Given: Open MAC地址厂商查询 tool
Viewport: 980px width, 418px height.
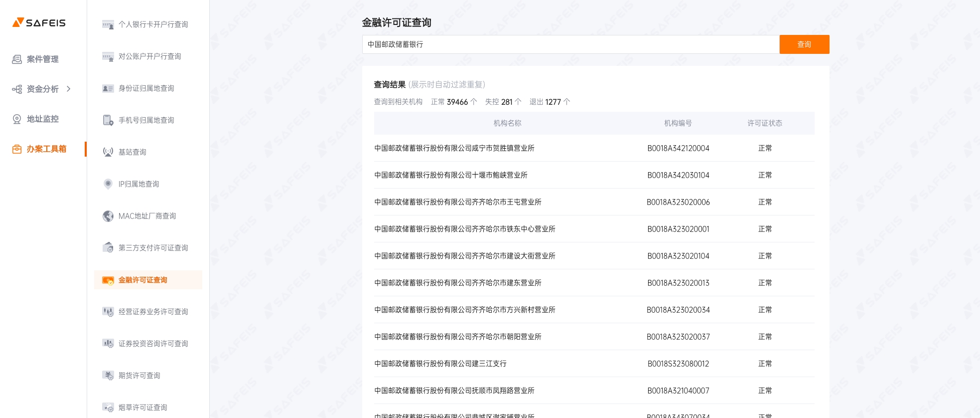Looking at the screenshot, I should click(x=147, y=216).
